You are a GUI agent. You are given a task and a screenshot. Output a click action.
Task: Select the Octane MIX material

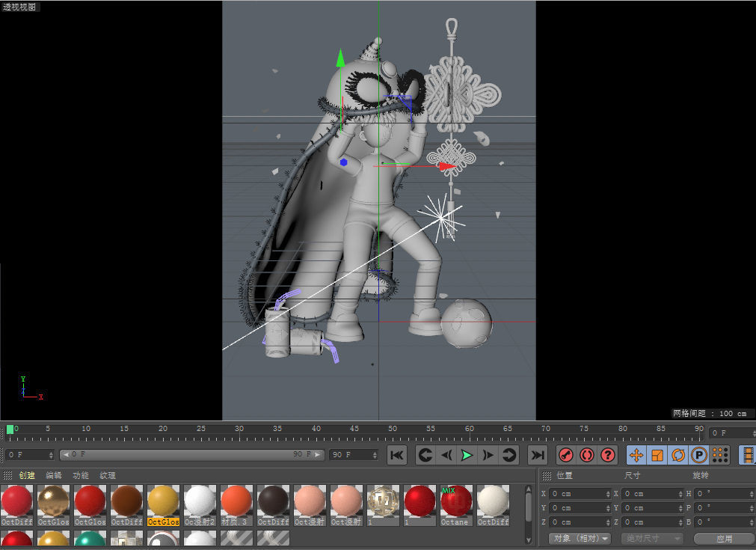point(456,505)
